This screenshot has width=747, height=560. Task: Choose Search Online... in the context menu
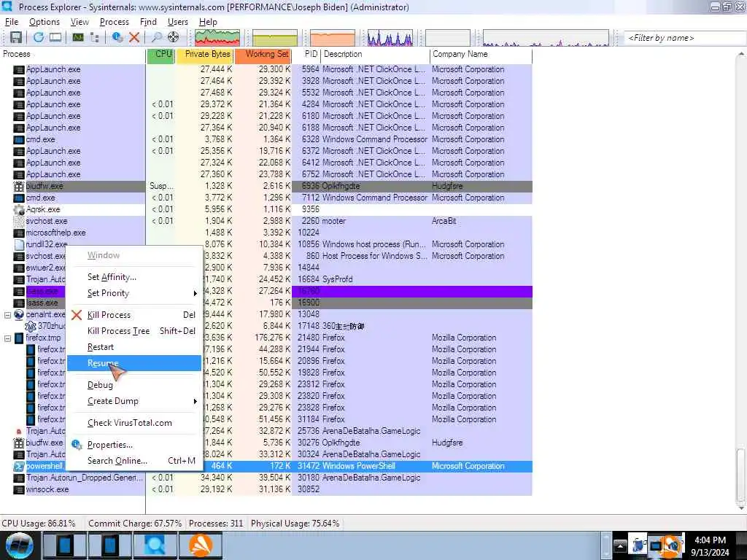pos(134,461)
